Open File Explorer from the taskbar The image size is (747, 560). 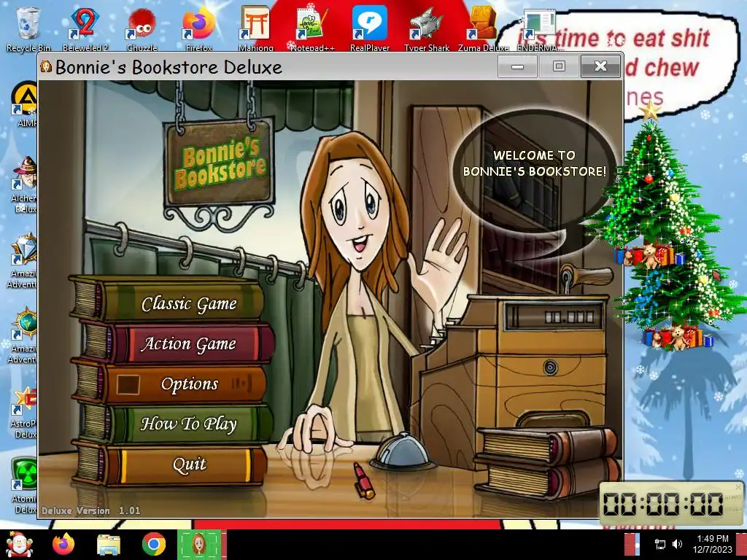tap(109, 545)
